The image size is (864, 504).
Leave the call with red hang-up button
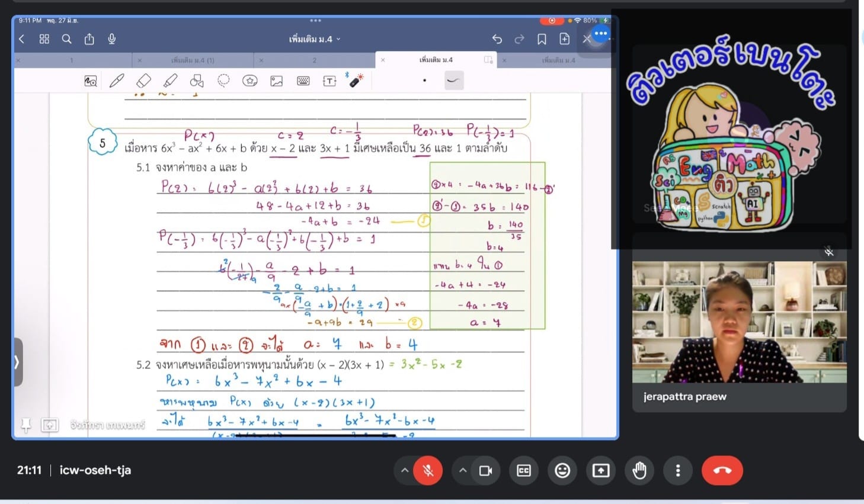point(722,471)
